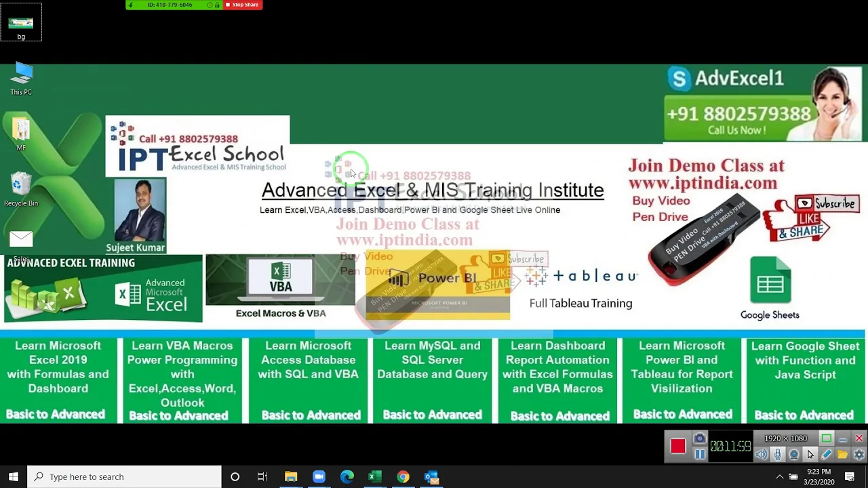Open Excel from the taskbar
Viewport: 868px width, 488px height.
point(374,476)
